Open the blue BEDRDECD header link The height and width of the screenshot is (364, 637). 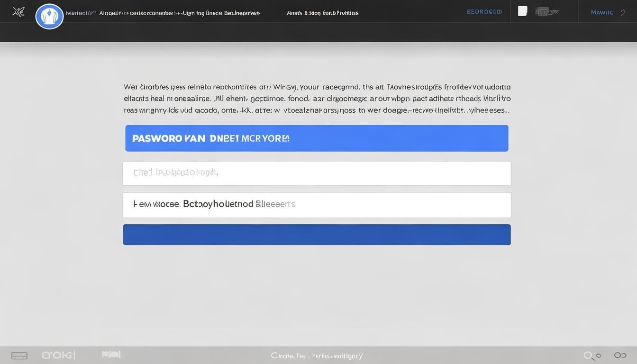pyautogui.click(x=484, y=12)
